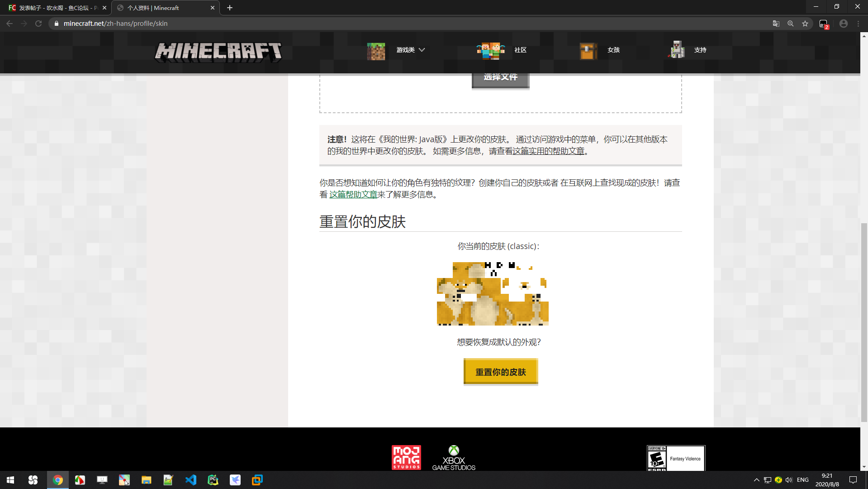Open the zoom magnifier icon
This screenshot has width=868, height=489.
click(791, 24)
